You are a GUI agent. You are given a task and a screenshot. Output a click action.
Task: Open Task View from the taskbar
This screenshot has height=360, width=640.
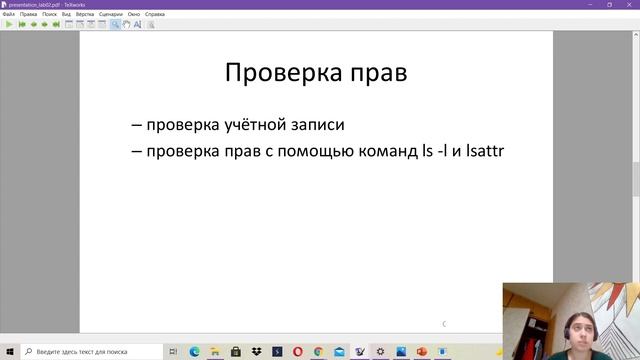[173, 351]
